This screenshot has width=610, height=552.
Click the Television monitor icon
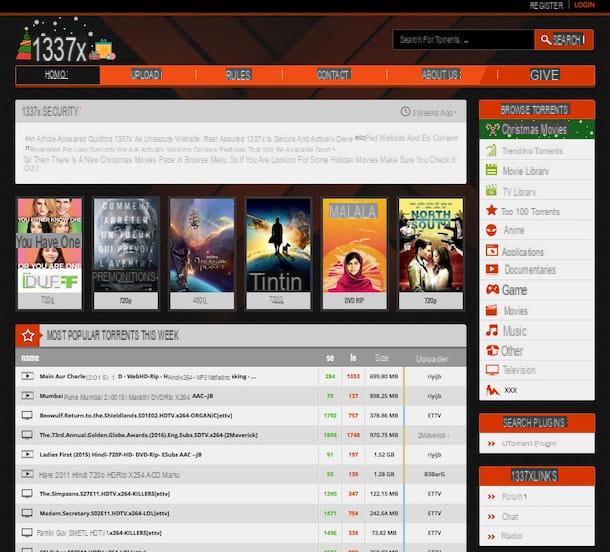tap(492, 370)
